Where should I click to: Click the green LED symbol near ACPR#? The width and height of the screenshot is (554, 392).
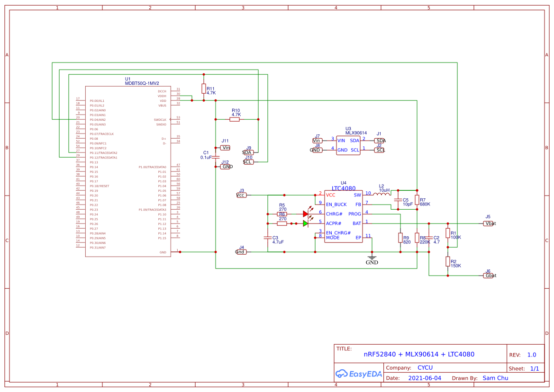pos(306,223)
